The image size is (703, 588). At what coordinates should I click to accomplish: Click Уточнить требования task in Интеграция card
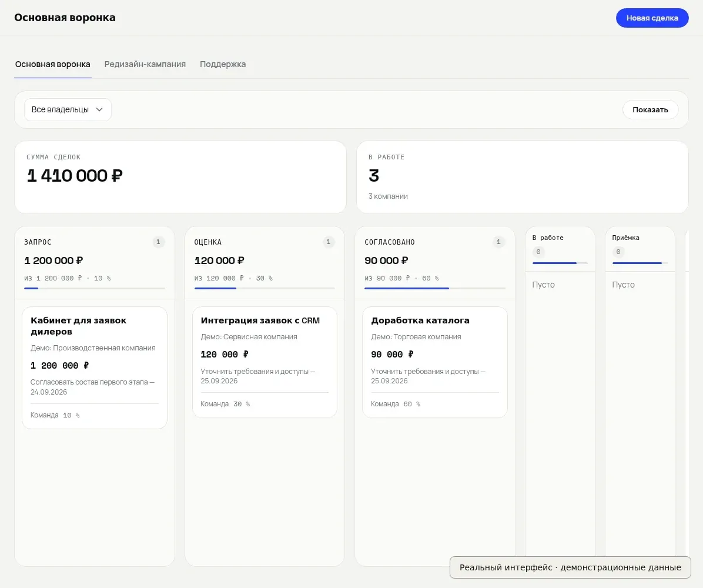258,376
